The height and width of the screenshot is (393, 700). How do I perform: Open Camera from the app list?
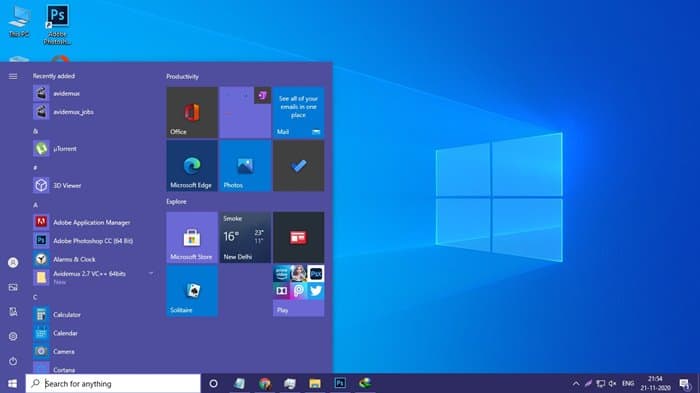pos(94,351)
